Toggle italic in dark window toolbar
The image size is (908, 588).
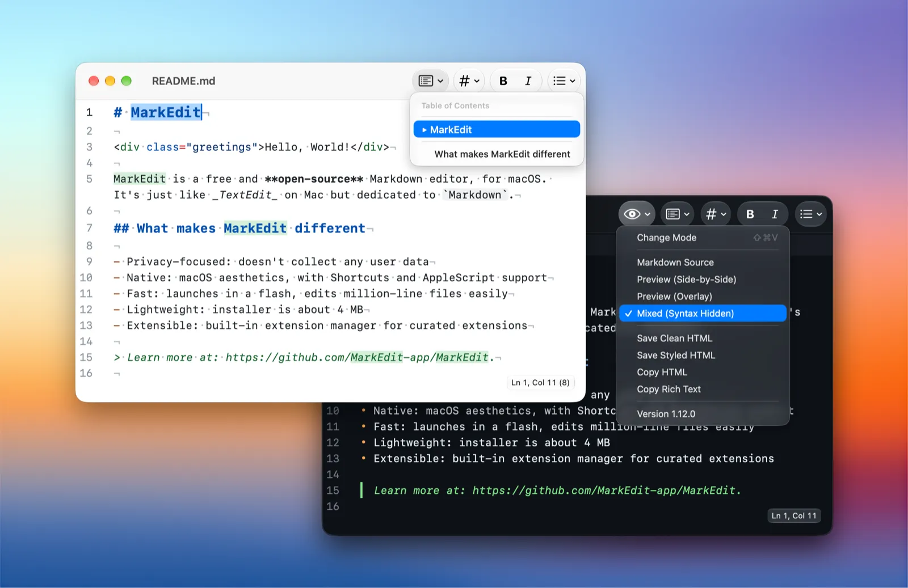[775, 214]
